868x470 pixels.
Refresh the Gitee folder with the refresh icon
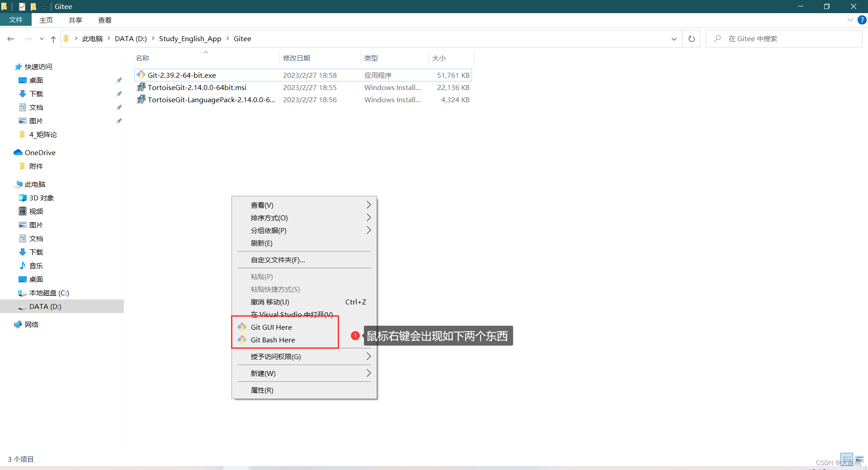[691, 39]
